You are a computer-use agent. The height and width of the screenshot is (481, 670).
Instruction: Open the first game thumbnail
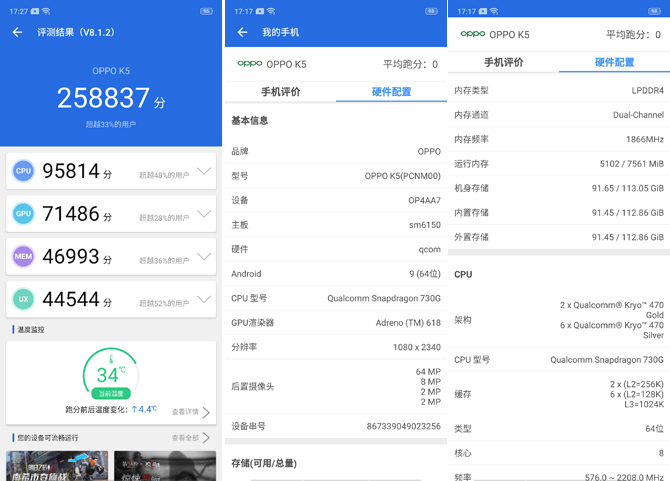point(57,466)
